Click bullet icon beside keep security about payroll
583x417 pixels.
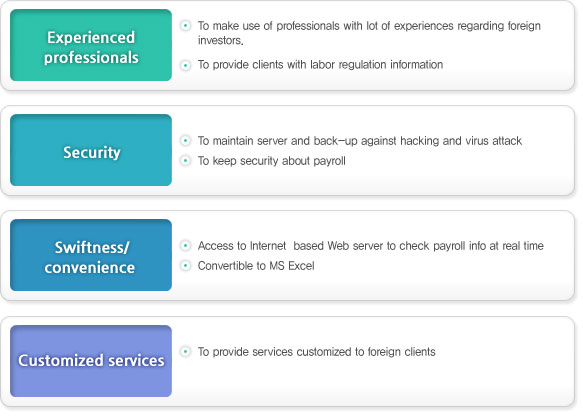tap(185, 161)
